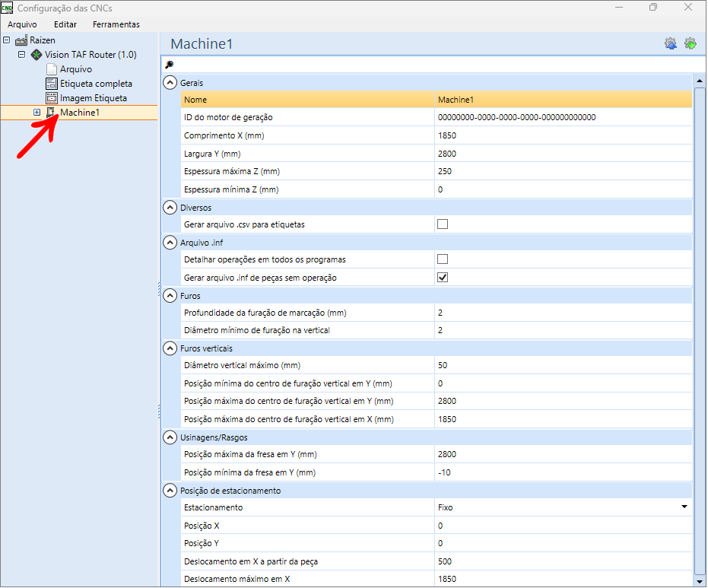708x588 pixels.
Task: Click the Machine1 machine icon in tree
Action: tap(51, 113)
